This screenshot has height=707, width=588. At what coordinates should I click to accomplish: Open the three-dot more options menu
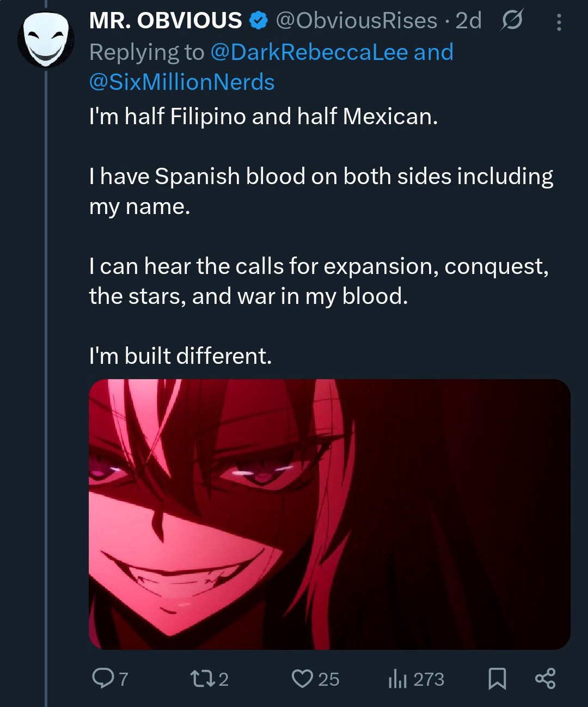(559, 22)
